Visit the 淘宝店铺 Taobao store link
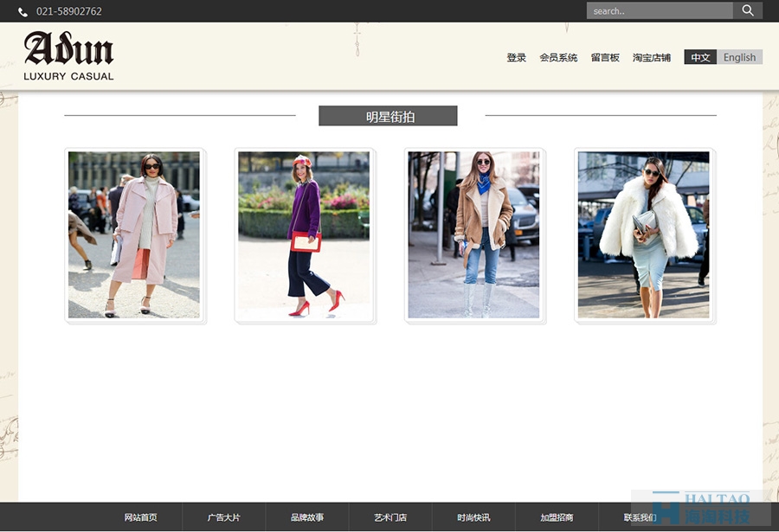Image resolution: width=779 pixels, height=532 pixels. [652, 58]
